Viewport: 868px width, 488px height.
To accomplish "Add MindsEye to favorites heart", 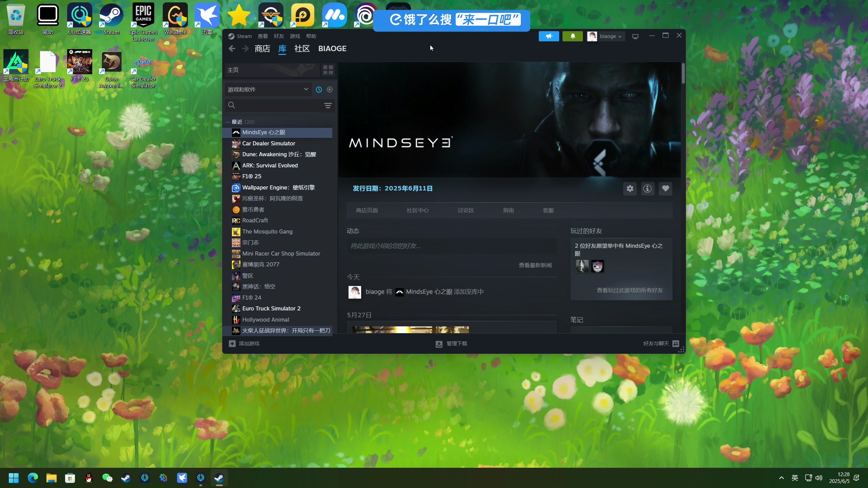I will coord(665,189).
